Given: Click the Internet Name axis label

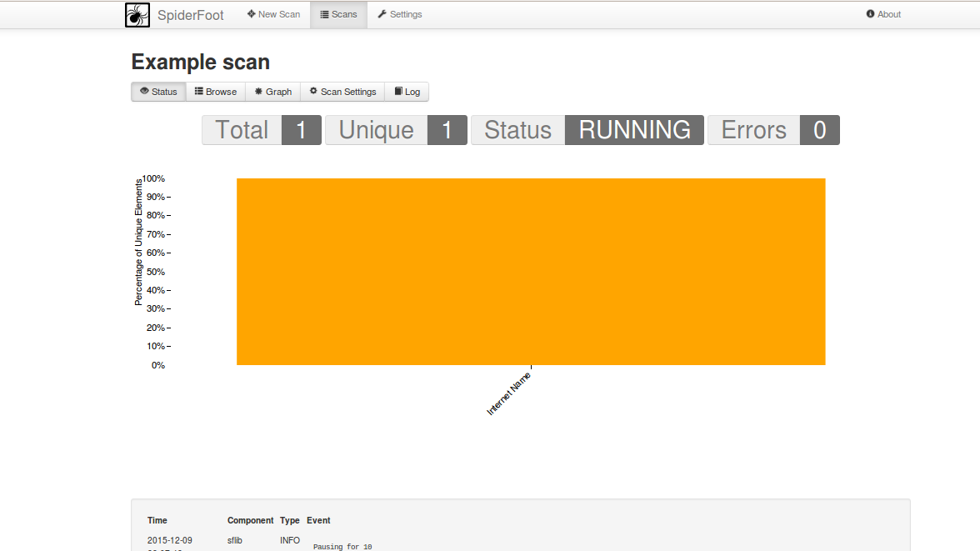Looking at the screenshot, I should pyautogui.click(x=508, y=393).
